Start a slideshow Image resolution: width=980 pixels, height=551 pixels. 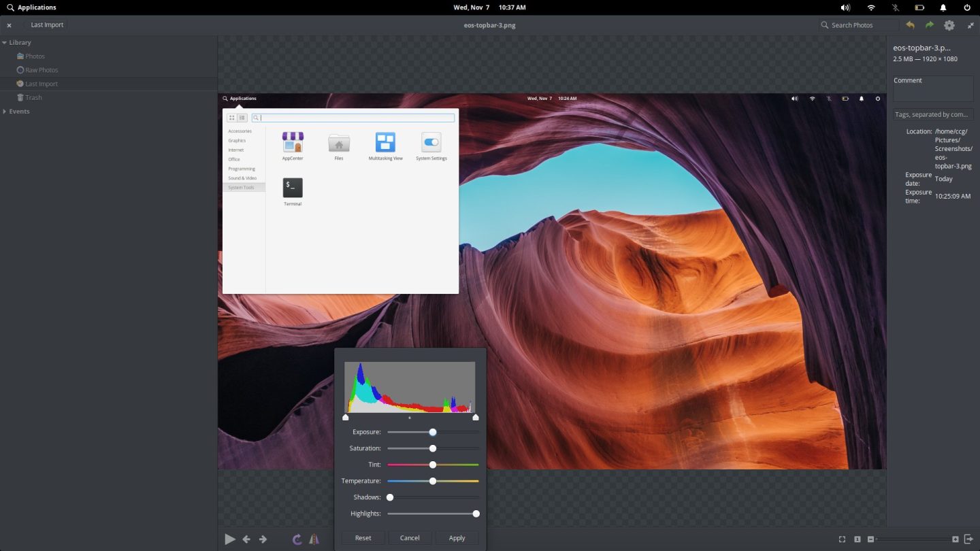click(x=229, y=539)
